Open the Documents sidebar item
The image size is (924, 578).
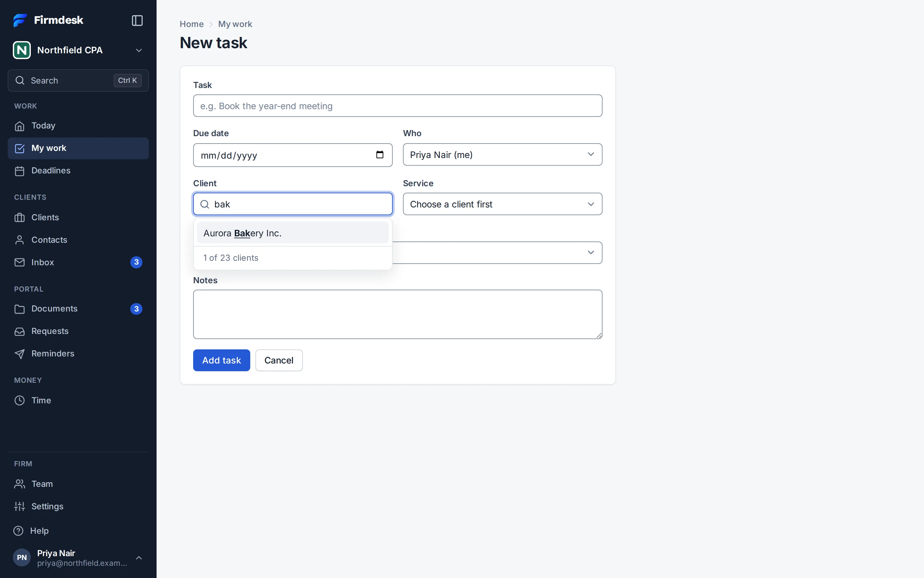(78, 309)
